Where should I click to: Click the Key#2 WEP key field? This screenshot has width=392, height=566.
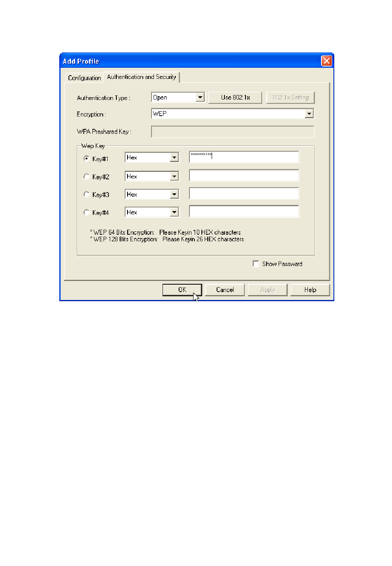pyautogui.click(x=244, y=176)
